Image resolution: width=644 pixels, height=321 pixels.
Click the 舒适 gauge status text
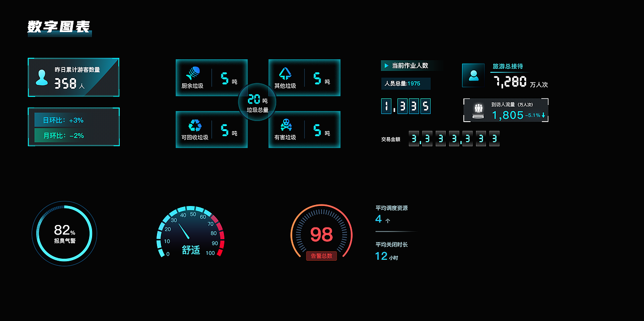point(191,250)
